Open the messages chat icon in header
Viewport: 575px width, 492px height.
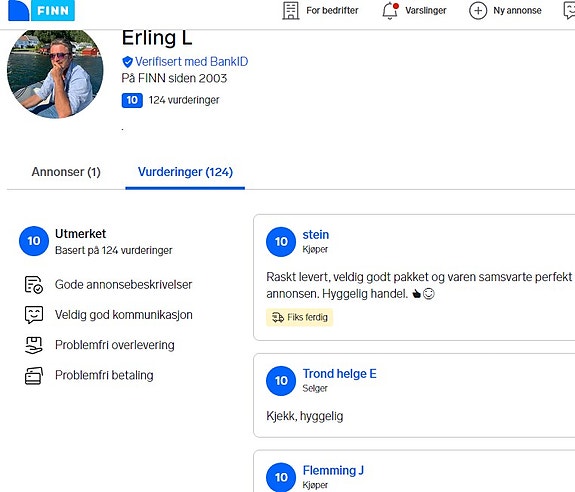pyautogui.click(x=569, y=11)
